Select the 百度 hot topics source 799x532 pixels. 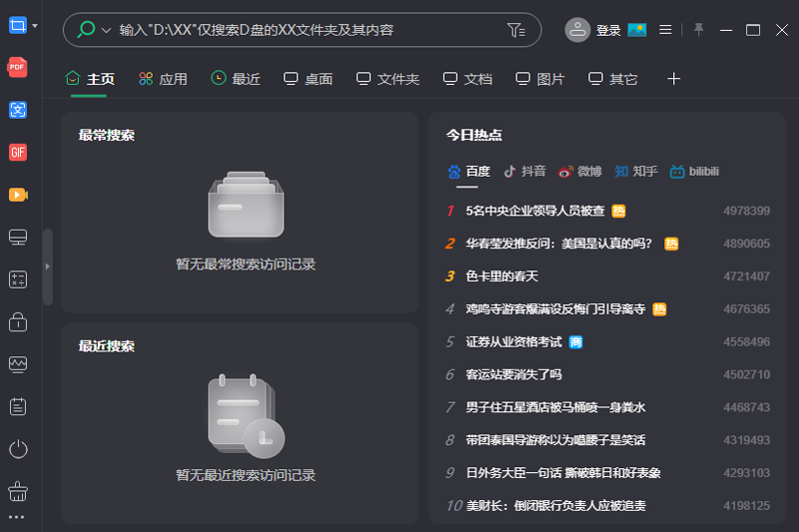coord(468,172)
